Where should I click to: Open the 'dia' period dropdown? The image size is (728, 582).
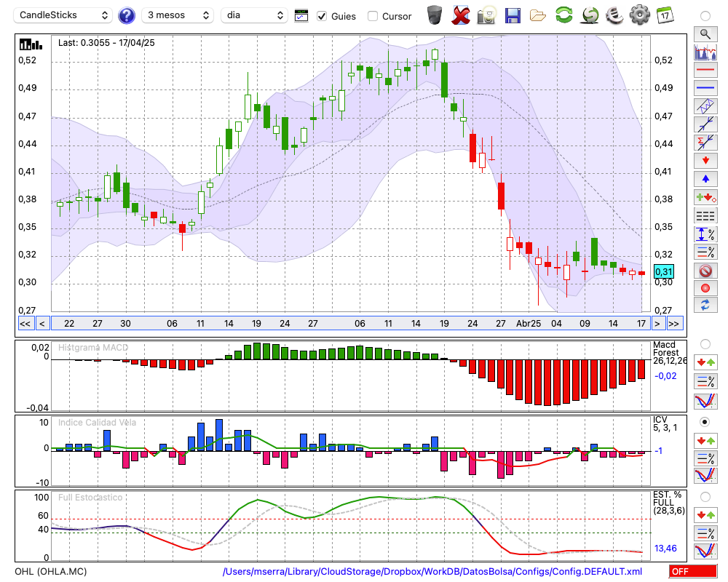tap(254, 15)
